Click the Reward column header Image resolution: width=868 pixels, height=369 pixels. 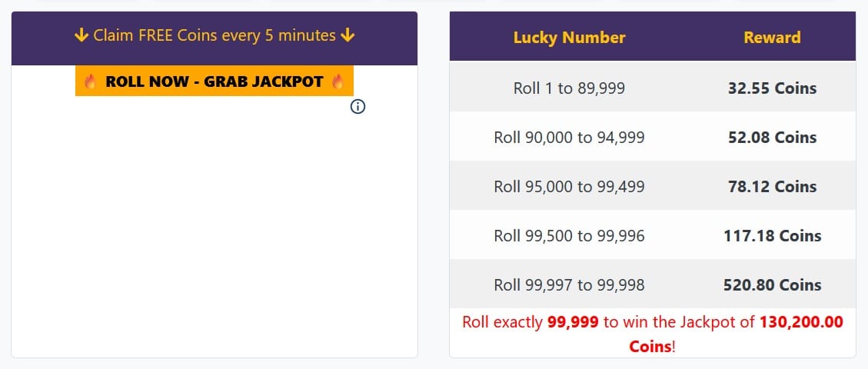pyautogui.click(x=772, y=38)
